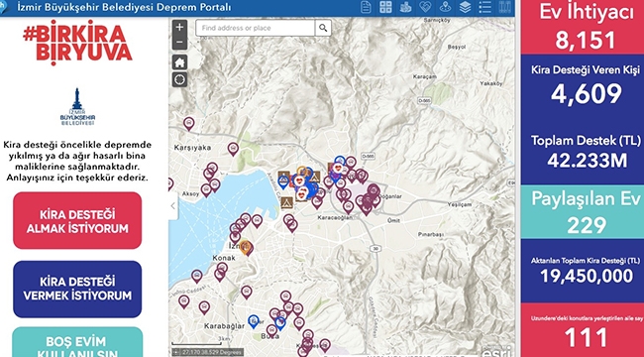Image resolution: width=644 pixels, height=357 pixels.
Task: Select the brown tent marker near the bay
Action: [286, 202]
